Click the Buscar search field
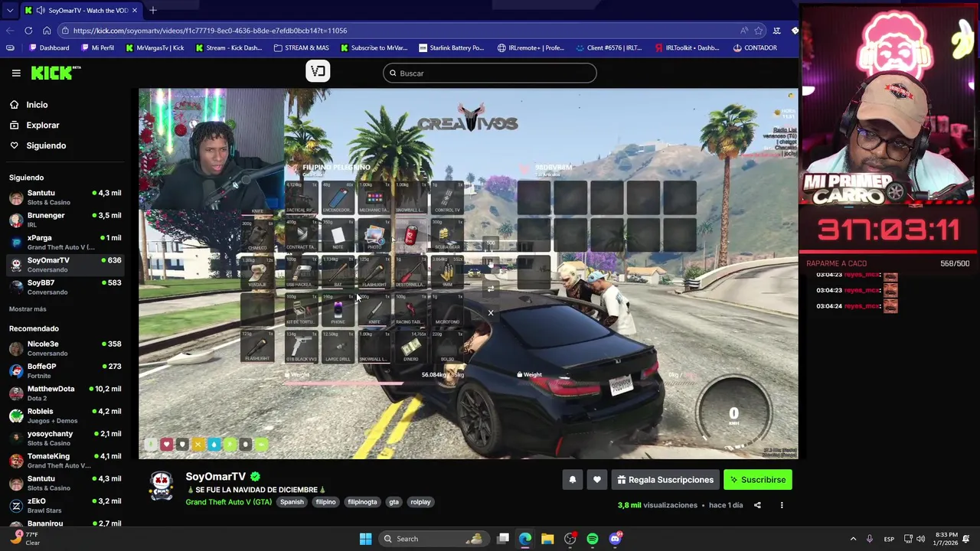The height and width of the screenshot is (551, 980). (490, 73)
